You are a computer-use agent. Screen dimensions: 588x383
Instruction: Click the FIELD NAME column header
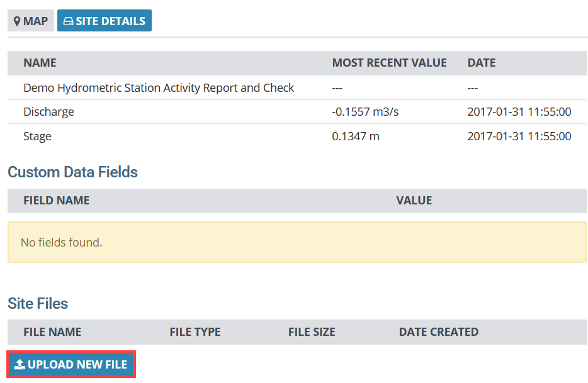click(57, 201)
